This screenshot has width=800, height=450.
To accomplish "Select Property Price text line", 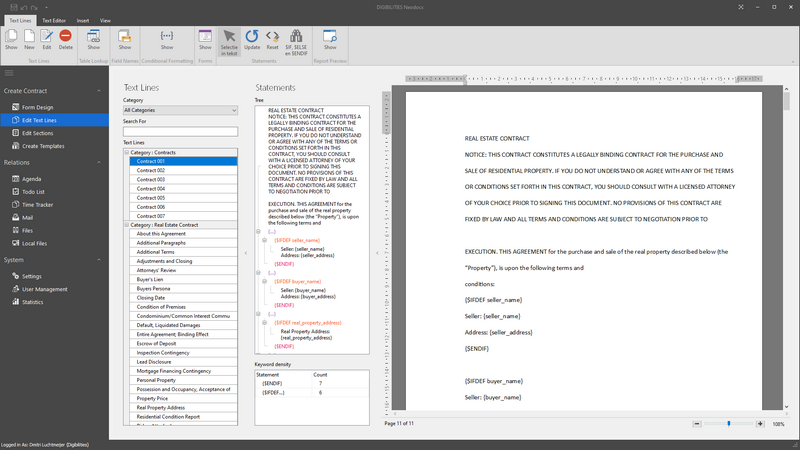I will [x=183, y=398].
